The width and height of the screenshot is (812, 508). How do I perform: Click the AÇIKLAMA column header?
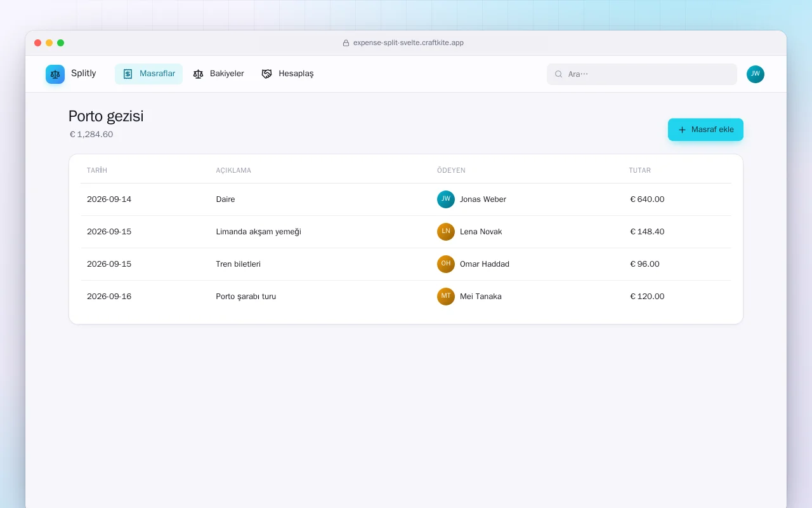233,171
